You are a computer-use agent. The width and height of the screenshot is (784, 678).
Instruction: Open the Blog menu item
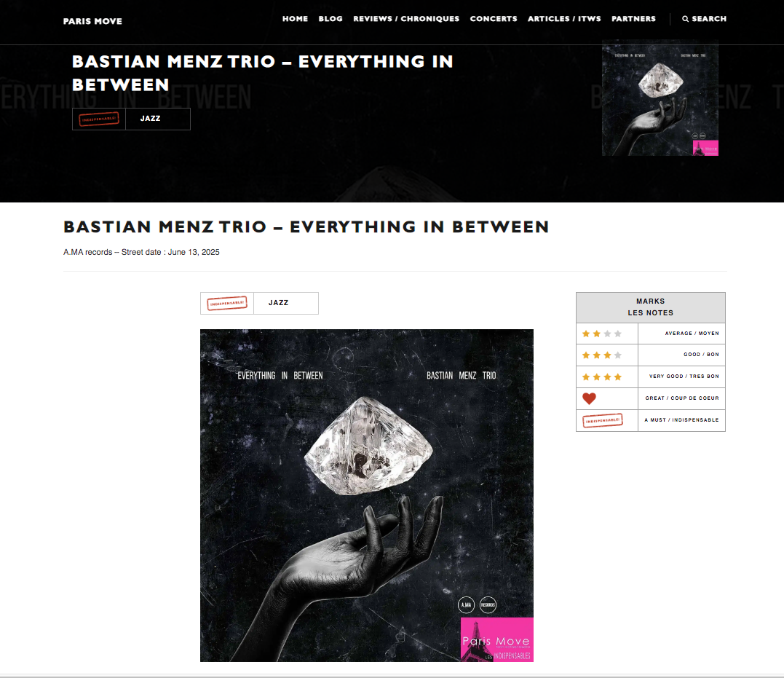[330, 19]
